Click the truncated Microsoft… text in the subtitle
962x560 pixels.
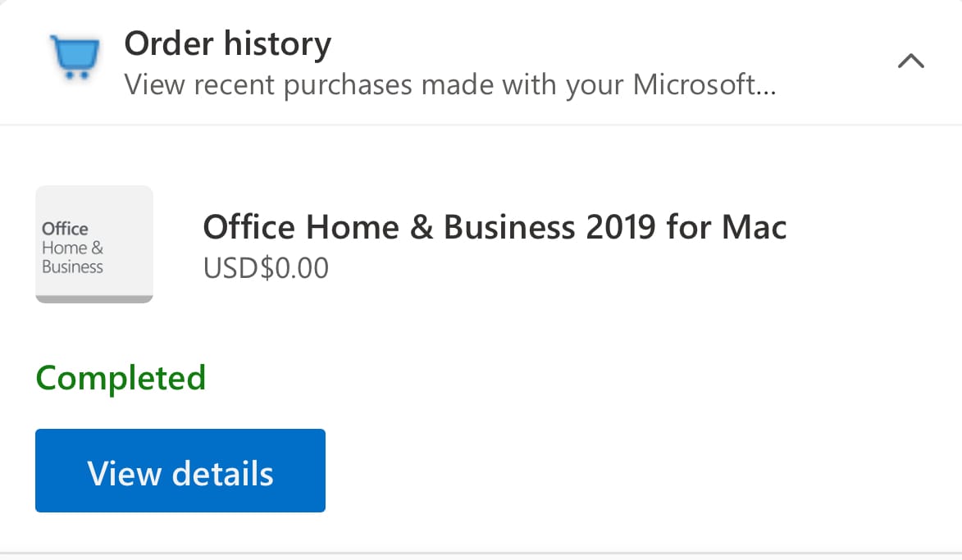tap(704, 84)
